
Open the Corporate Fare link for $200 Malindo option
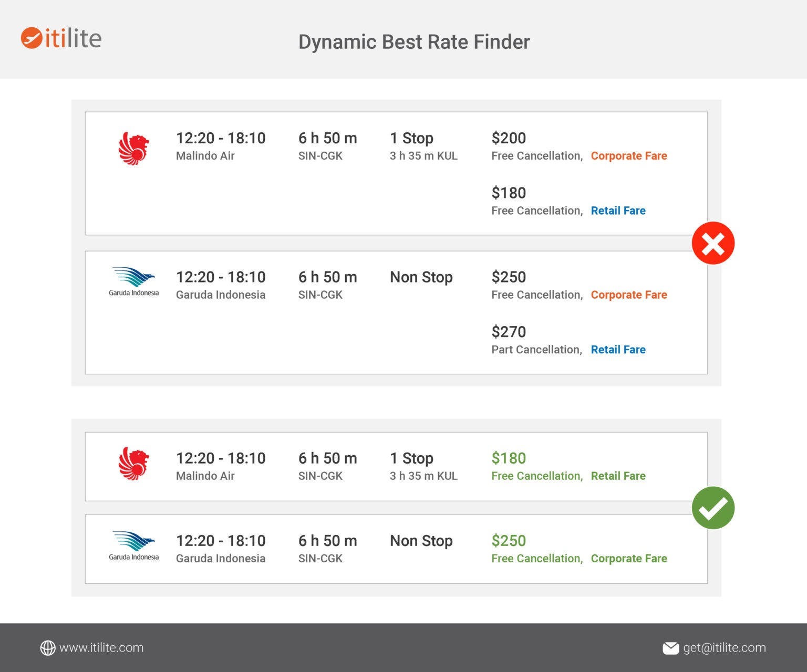click(629, 155)
